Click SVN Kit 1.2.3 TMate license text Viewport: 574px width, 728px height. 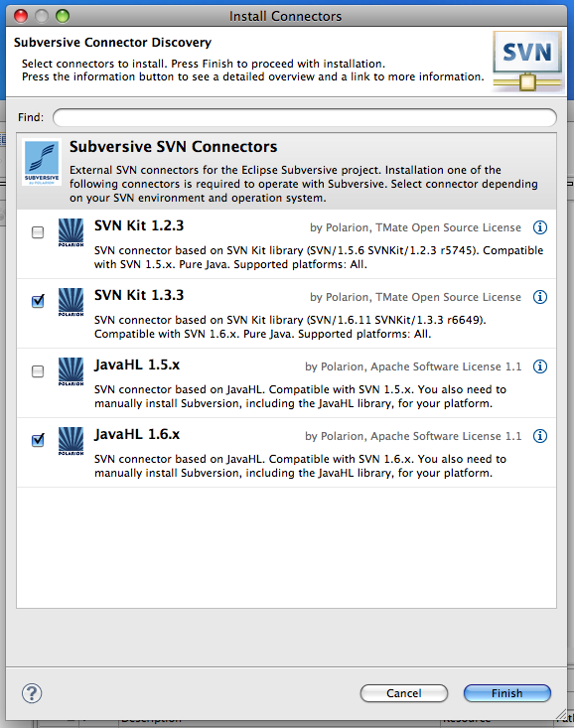(x=416, y=227)
